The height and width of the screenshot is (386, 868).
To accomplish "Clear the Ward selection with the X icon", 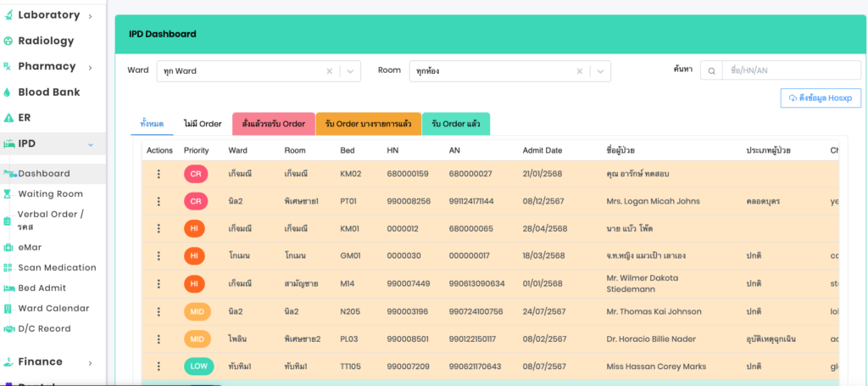I will [330, 71].
